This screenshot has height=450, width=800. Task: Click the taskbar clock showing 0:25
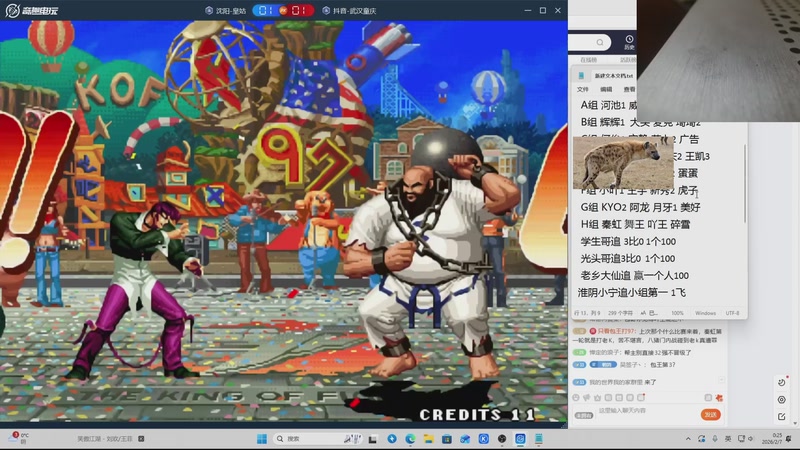(x=771, y=439)
